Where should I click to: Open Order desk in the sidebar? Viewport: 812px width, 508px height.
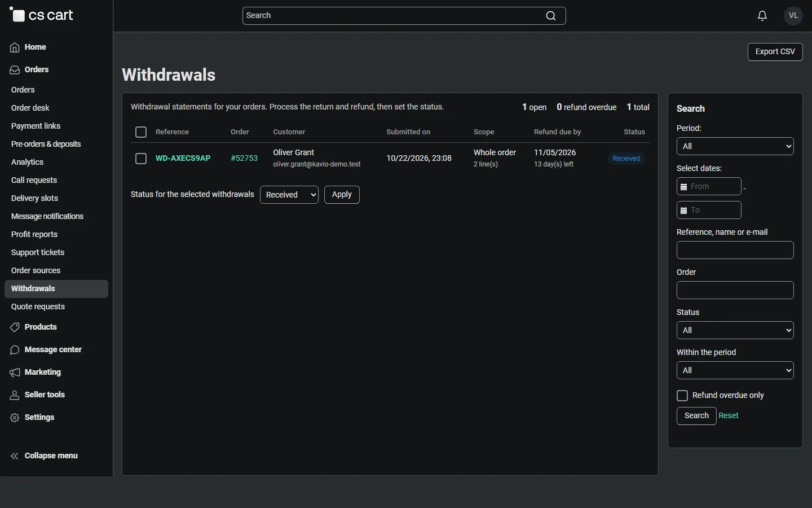point(30,108)
